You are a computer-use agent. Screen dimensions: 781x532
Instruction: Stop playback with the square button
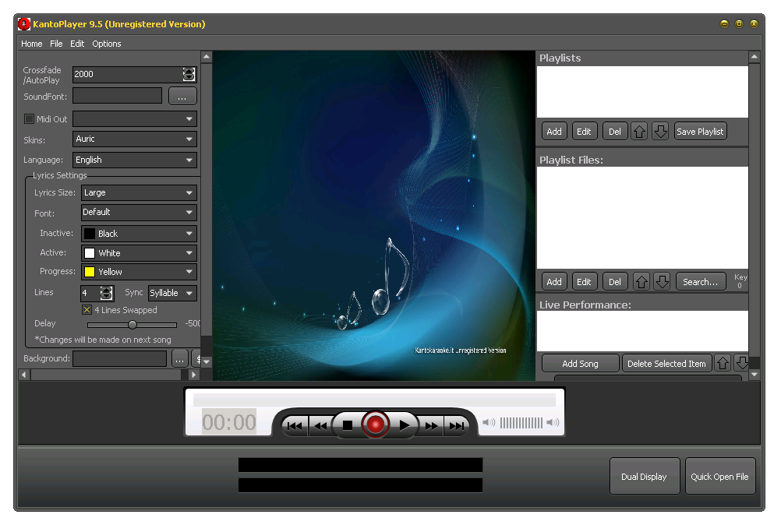[348, 425]
